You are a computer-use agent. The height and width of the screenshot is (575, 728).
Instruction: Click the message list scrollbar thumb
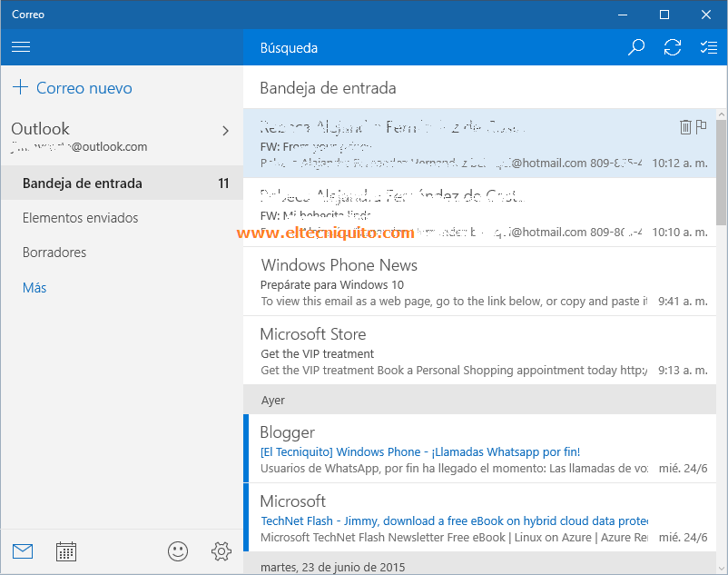click(x=722, y=173)
